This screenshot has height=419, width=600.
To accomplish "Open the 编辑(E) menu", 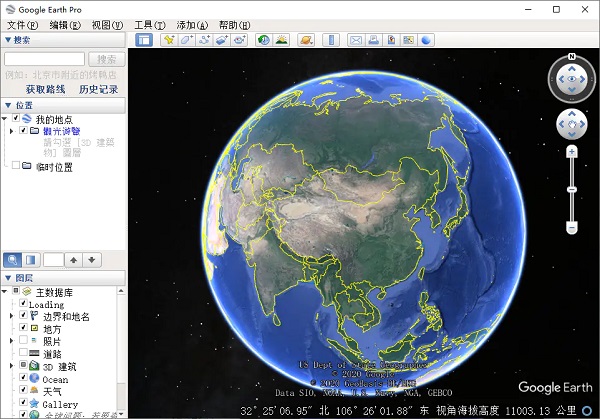I will [65, 25].
